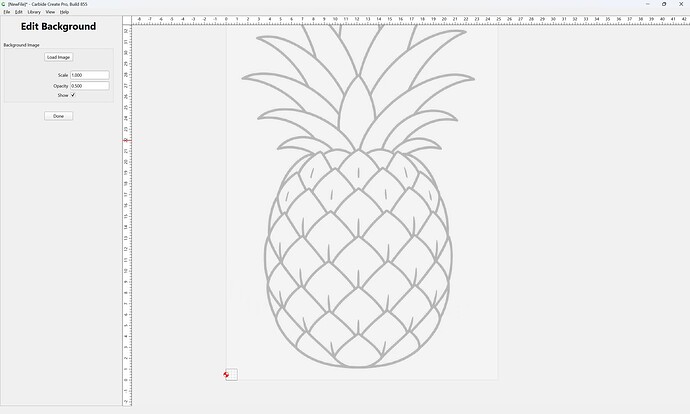The width and height of the screenshot is (690, 414).
Task: Focus the Opacity input field
Action: (90, 86)
